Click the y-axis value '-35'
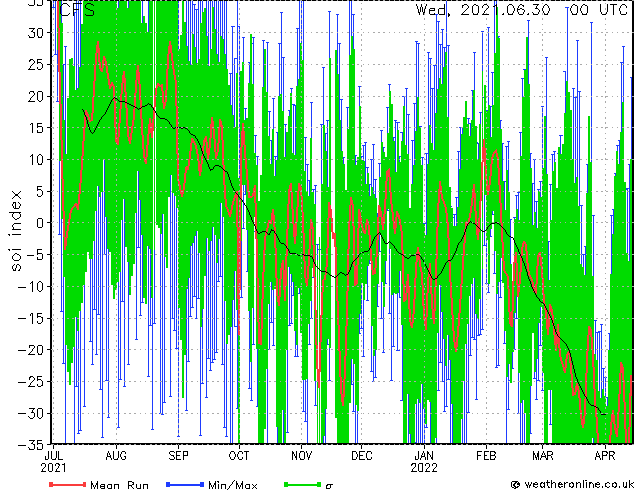634x490 pixels. tap(31, 445)
